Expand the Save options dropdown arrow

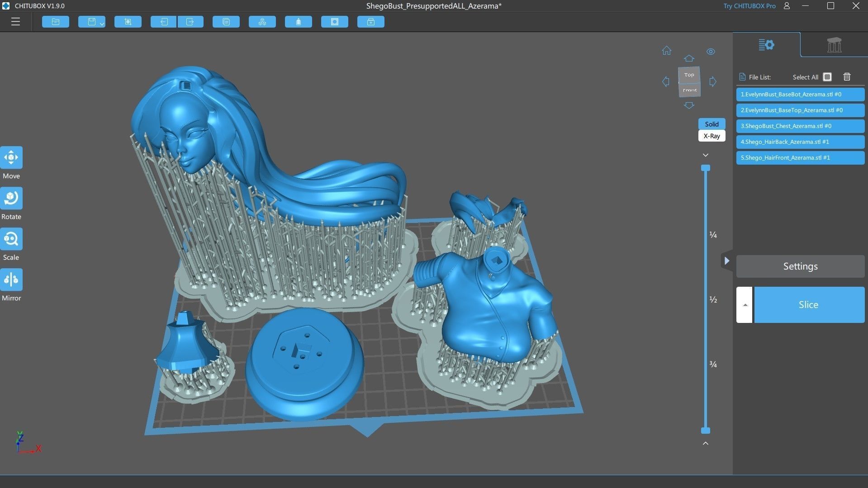[102, 23]
